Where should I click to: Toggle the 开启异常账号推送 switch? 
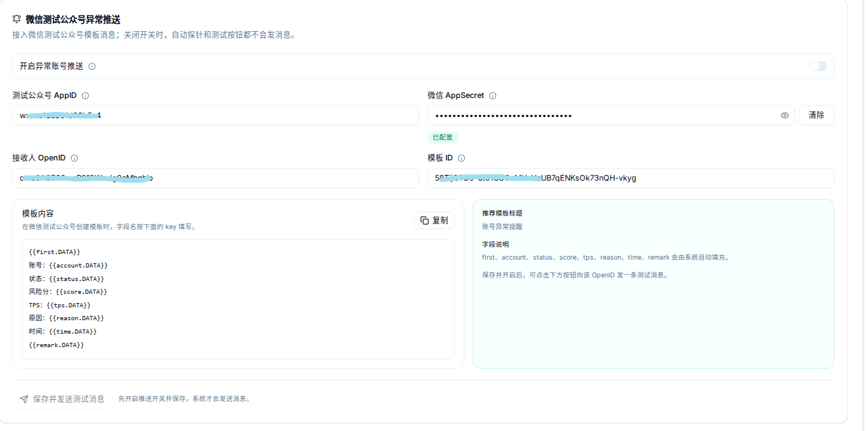click(x=818, y=66)
